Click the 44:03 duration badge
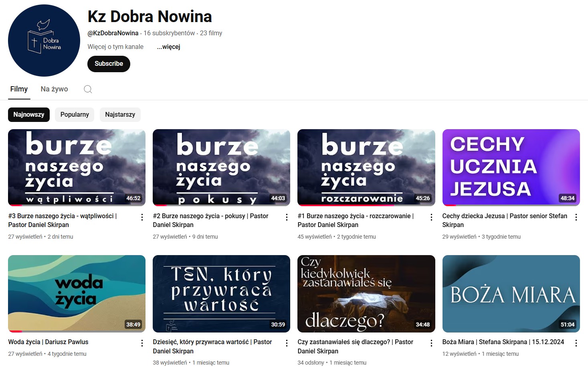Screen dimensions: 588x367 (x=278, y=198)
